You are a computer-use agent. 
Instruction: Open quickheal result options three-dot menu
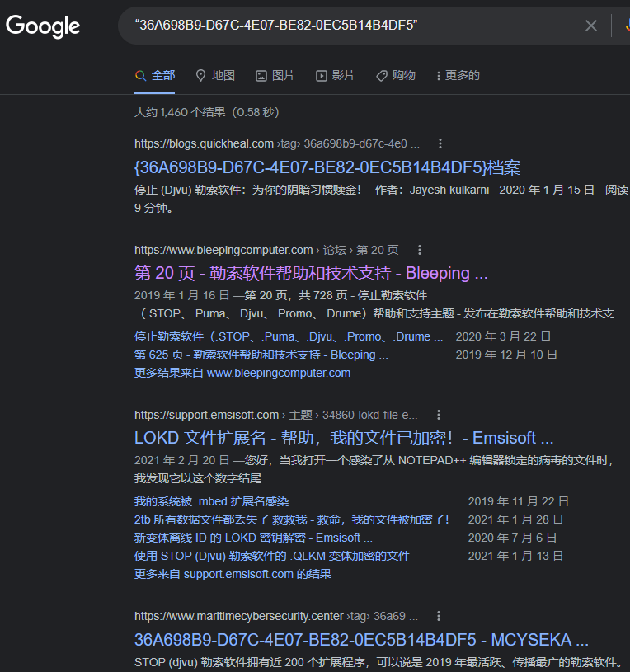click(x=440, y=143)
